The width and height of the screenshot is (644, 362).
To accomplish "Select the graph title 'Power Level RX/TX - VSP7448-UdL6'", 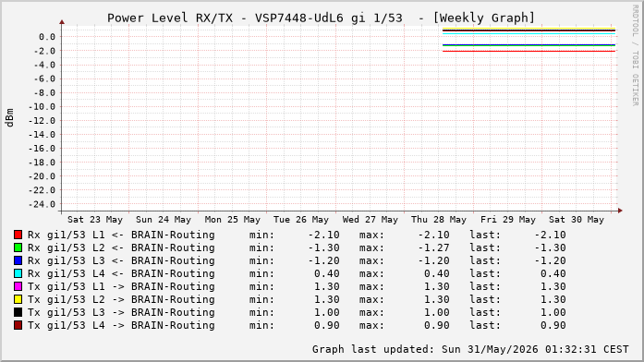I will click(x=225, y=18).
